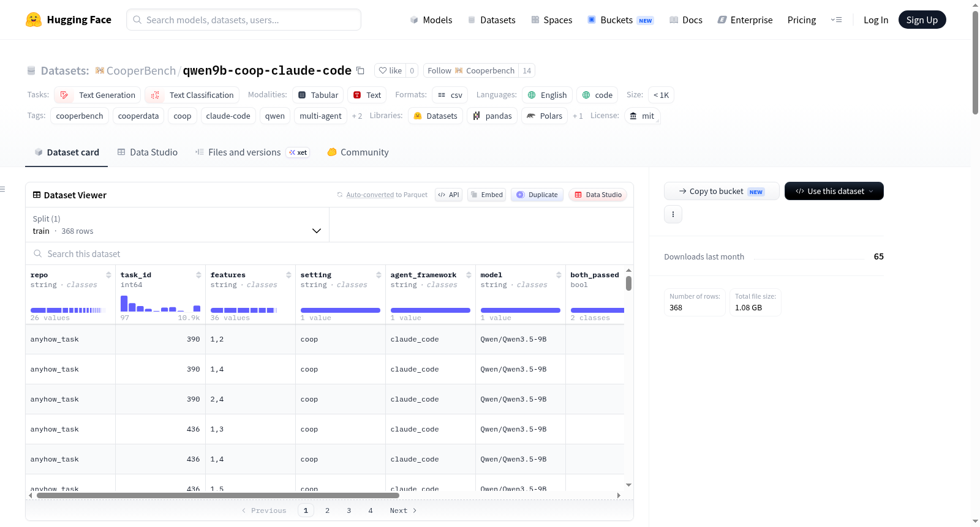Open the Use this dataset dropdown
This screenshot has width=980, height=527.
click(834, 191)
